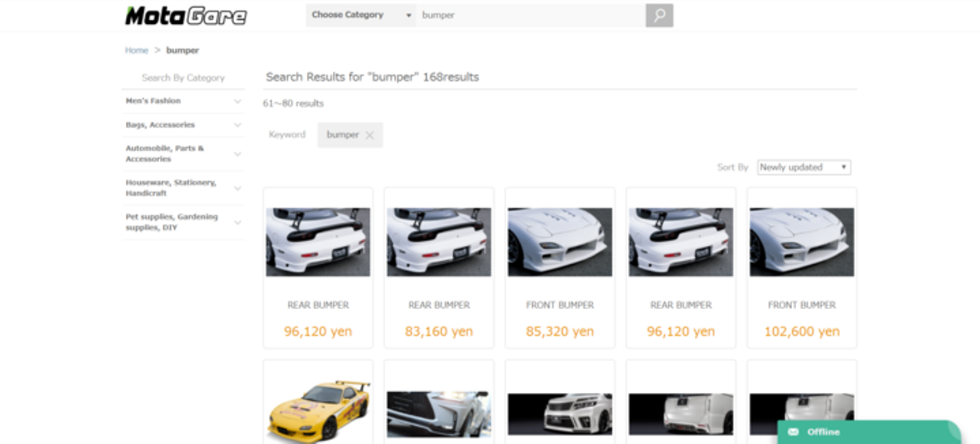Click the Search Results for bumper heading

click(372, 77)
